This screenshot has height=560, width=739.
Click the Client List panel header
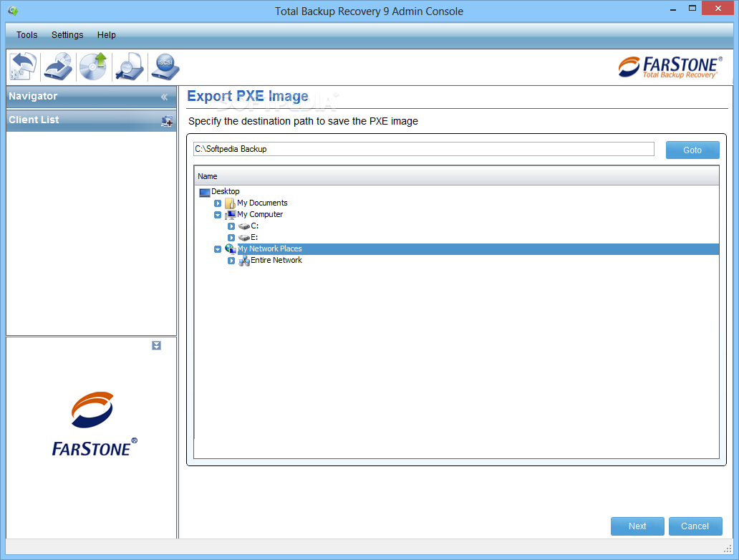(92, 120)
